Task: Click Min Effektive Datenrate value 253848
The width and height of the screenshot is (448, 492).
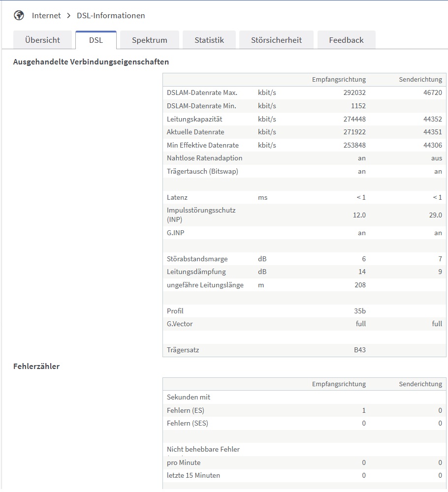Action: click(354, 145)
